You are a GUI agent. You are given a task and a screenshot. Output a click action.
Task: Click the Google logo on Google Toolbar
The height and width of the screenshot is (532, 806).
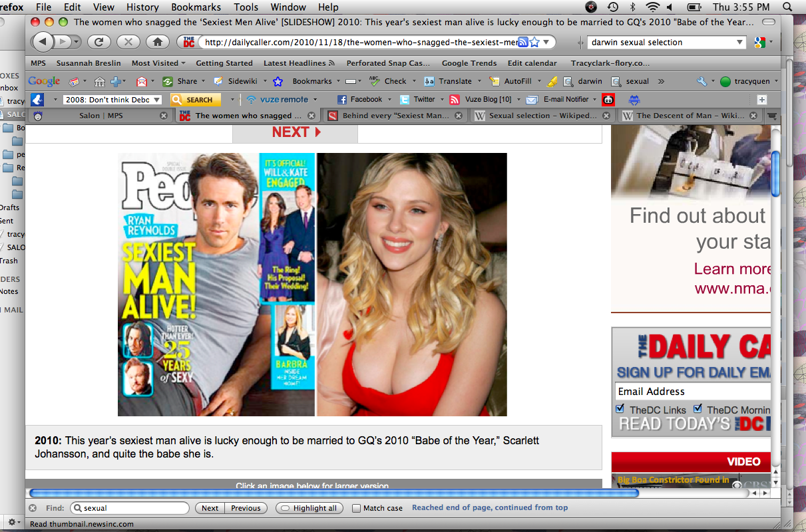point(44,81)
